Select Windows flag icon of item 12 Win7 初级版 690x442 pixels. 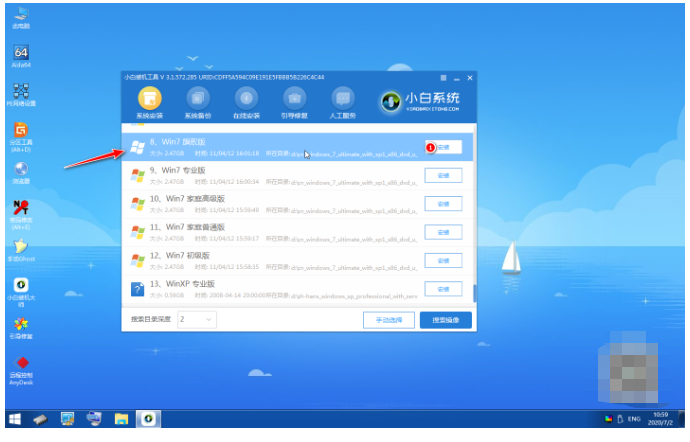click(x=138, y=261)
